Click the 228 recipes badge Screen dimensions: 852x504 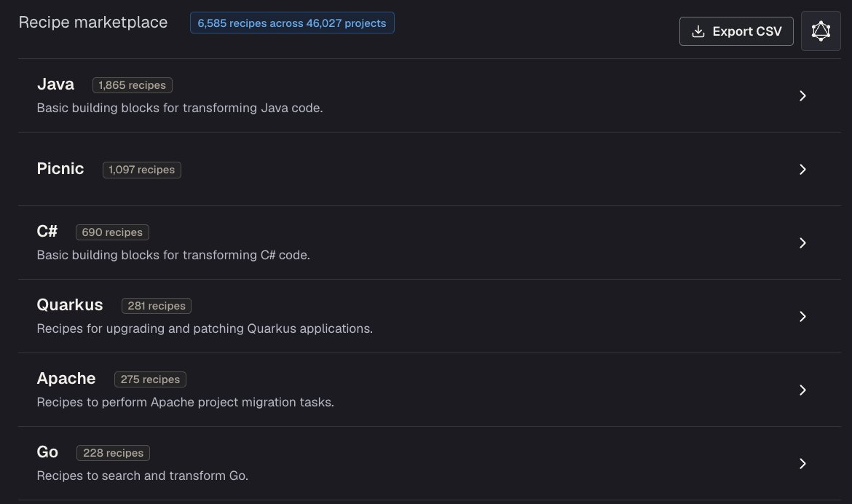tap(113, 453)
